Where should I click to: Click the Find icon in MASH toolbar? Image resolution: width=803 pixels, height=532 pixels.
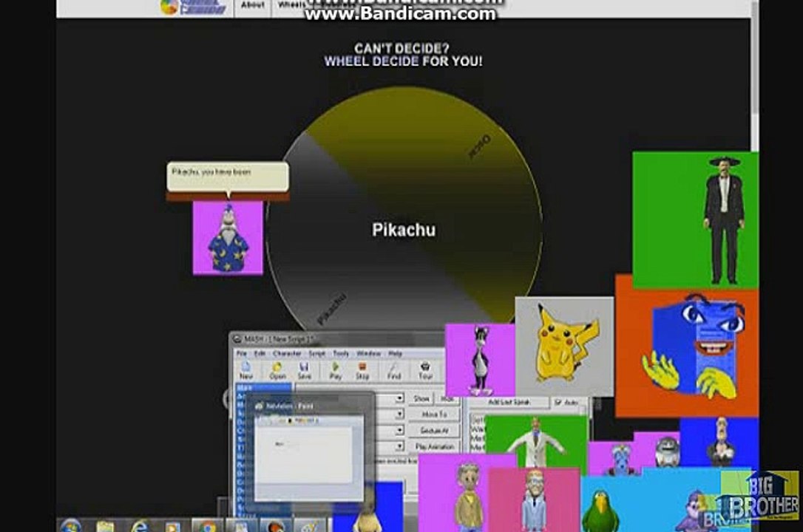393,370
